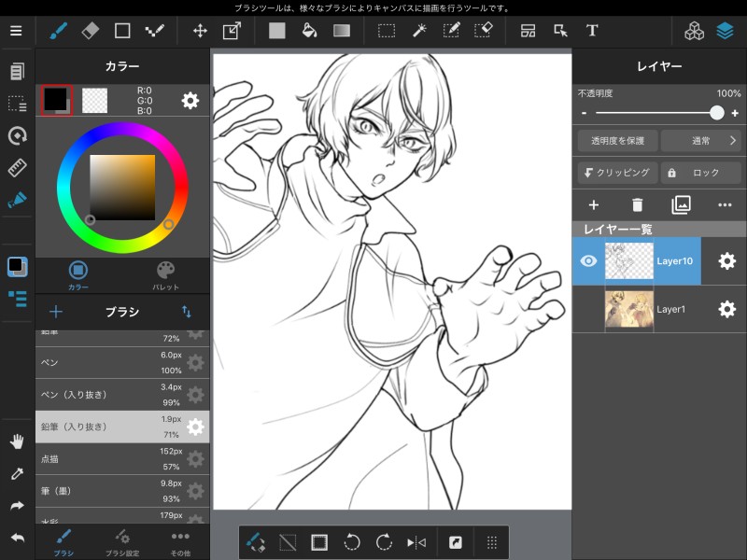Select the Selection Pen tool
Screen dimensions: 747x560
click(x=451, y=31)
